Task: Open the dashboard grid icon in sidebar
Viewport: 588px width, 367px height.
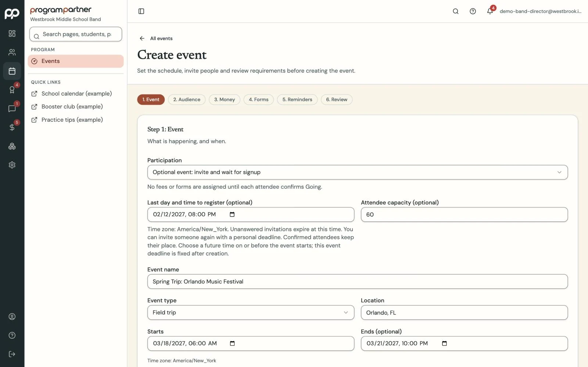Action: click(x=12, y=33)
